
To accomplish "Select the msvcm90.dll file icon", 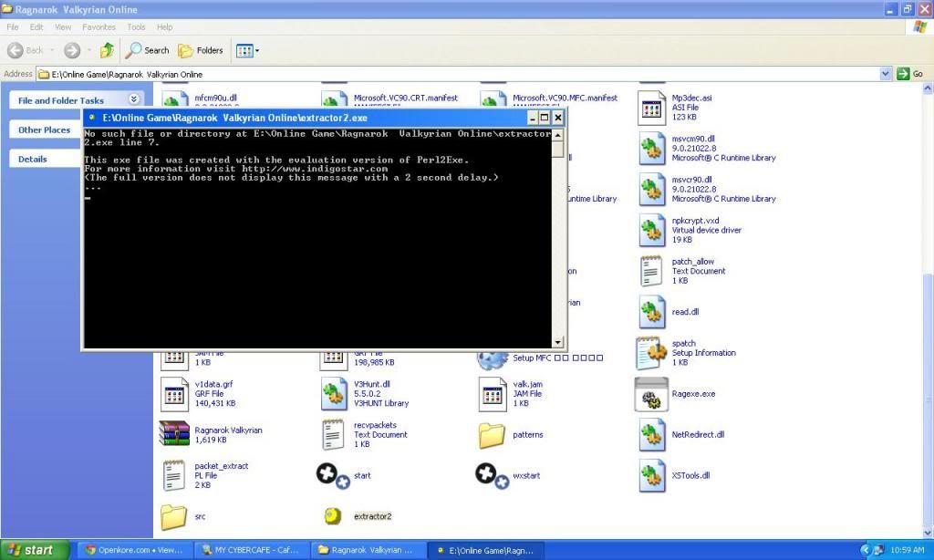I will click(x=651, y=149).
